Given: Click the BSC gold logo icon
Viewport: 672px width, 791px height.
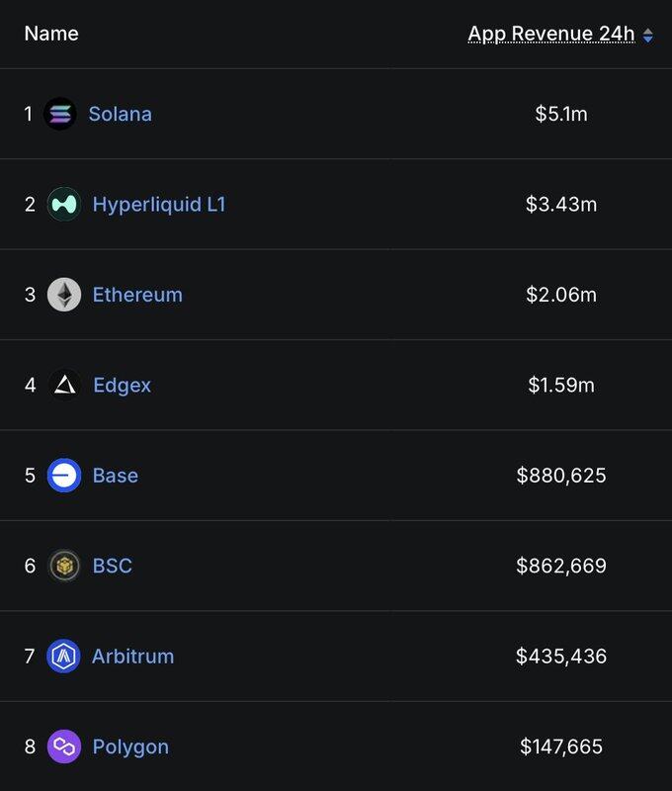Looking at the screenshot, I should tap(64, 566).
